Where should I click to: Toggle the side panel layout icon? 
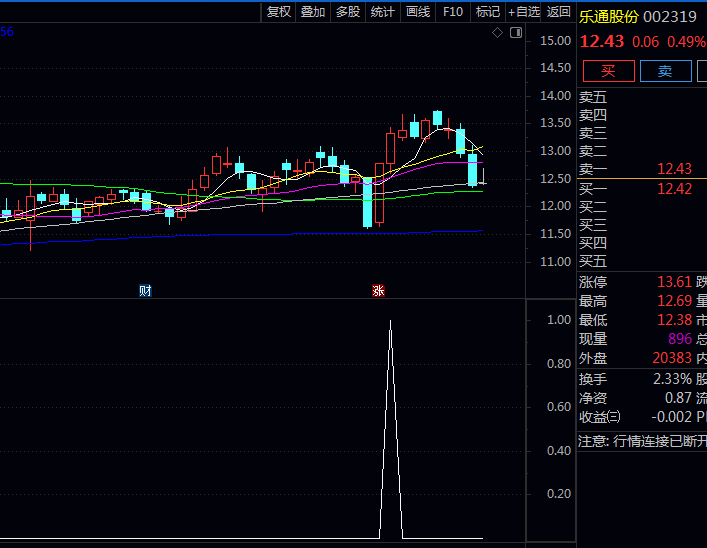click(x=516, y=33)
